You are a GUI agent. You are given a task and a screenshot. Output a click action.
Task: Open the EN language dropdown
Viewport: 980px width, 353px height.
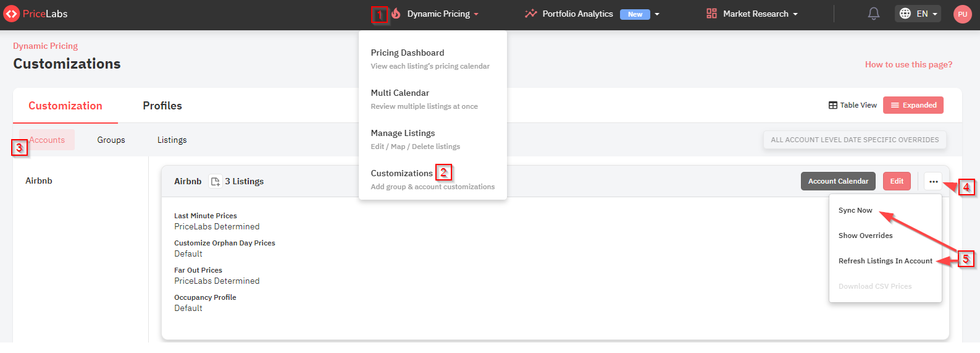[x=927, y=14]
